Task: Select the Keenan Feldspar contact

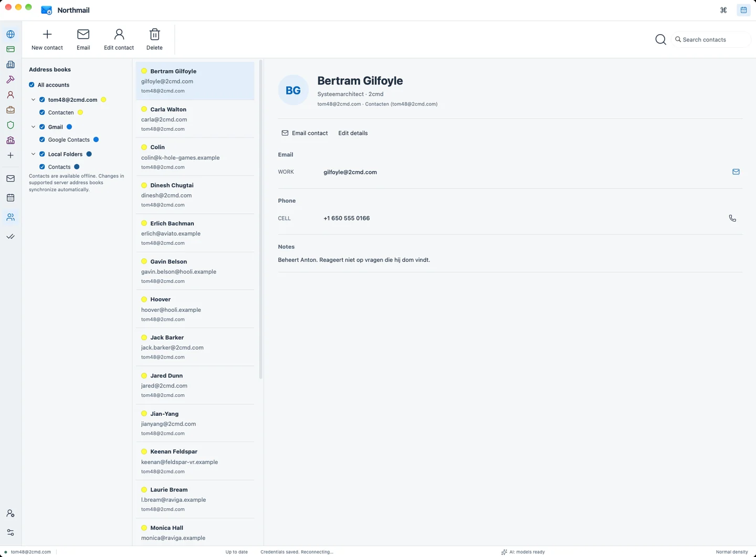Action: tap(195, 461)
